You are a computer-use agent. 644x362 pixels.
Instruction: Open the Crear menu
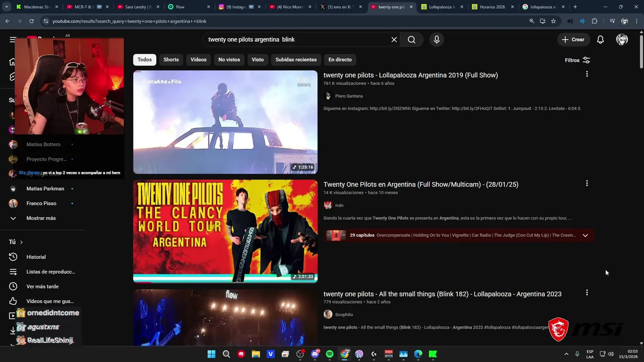click(573, 40)
